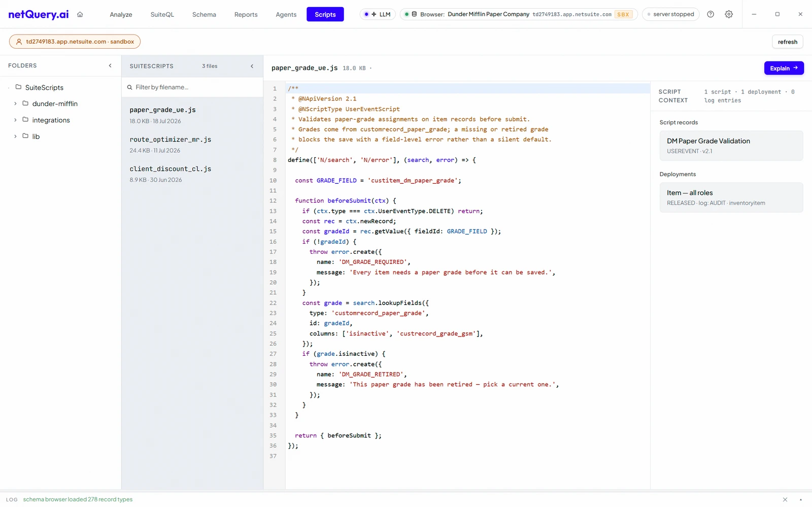This screenshot has width=812, height=507.
Task: Open route_optimizer_mr.js from the file list
Action: pyautogui.click(x=192, y=144)
